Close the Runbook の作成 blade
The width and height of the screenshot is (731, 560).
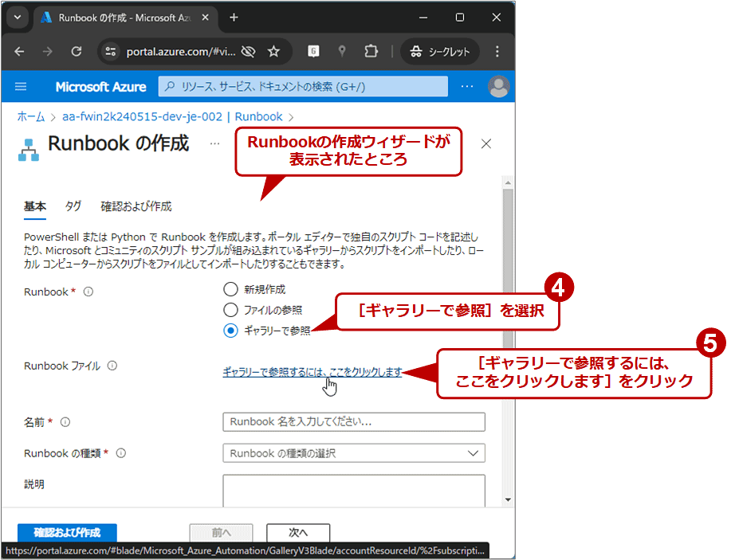coord(485,144)
